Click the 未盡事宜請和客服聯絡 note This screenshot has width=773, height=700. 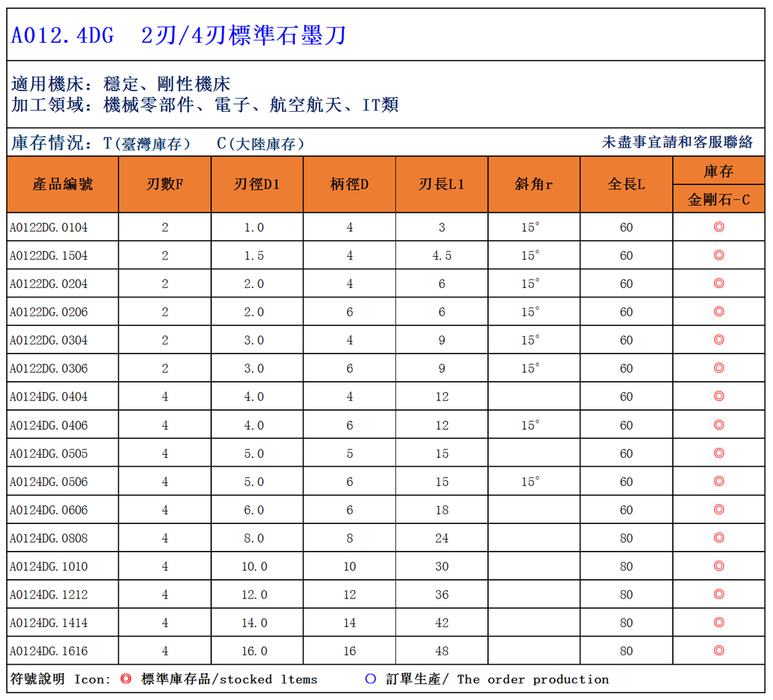point(677,142)
